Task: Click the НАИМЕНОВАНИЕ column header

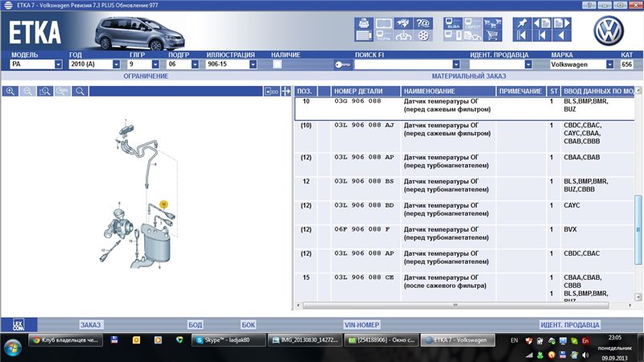Action: (x=448, y=91)
